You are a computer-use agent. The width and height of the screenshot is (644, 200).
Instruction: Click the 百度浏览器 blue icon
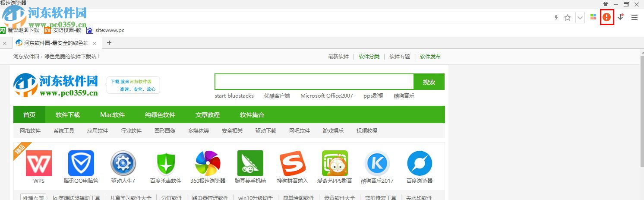tap(420, 163)
